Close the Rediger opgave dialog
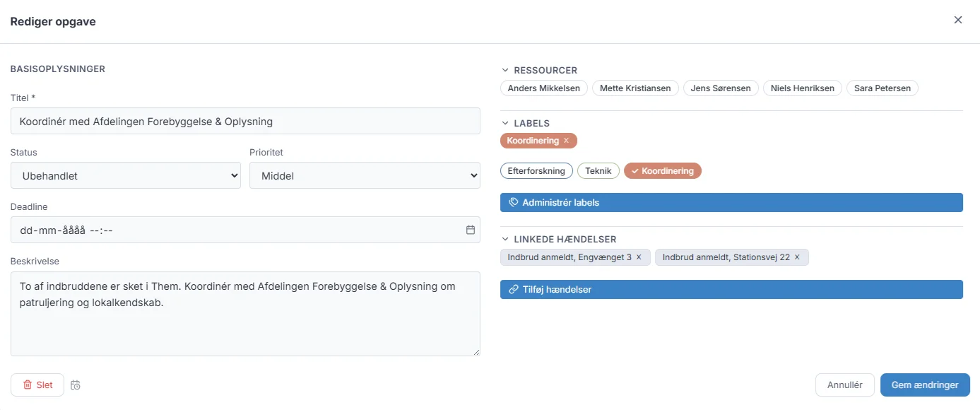The image size is (980, 410). (x=958, y=20)
